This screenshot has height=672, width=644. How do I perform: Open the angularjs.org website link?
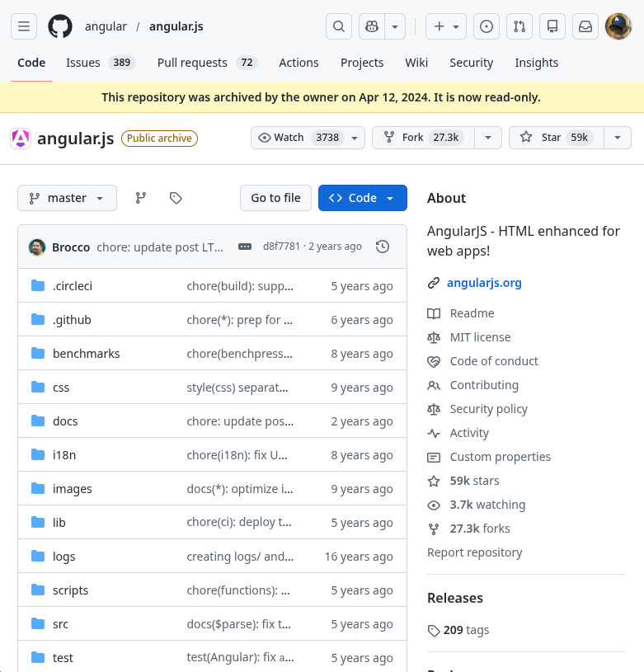click(484, 283)
